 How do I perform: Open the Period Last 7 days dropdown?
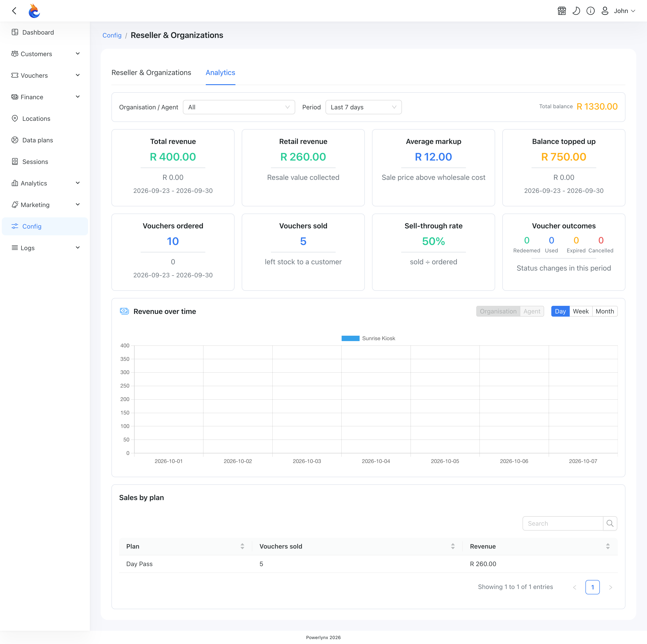[363, 107]
